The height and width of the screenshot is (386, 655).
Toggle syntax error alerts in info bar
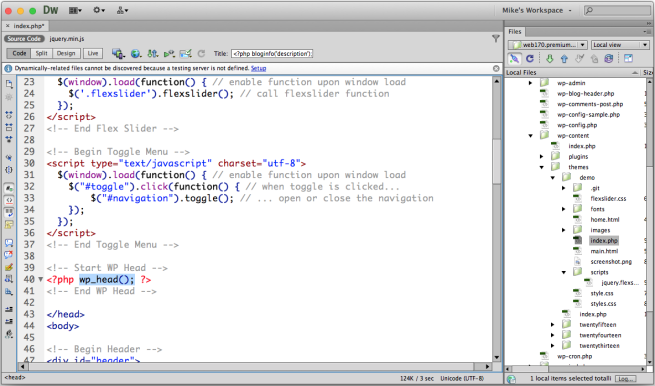point(9,225)
